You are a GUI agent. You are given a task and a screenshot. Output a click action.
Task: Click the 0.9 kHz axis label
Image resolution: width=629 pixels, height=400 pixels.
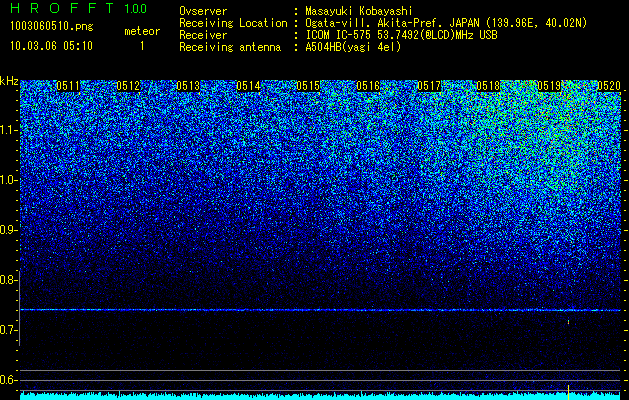click(x=9, y=230)
